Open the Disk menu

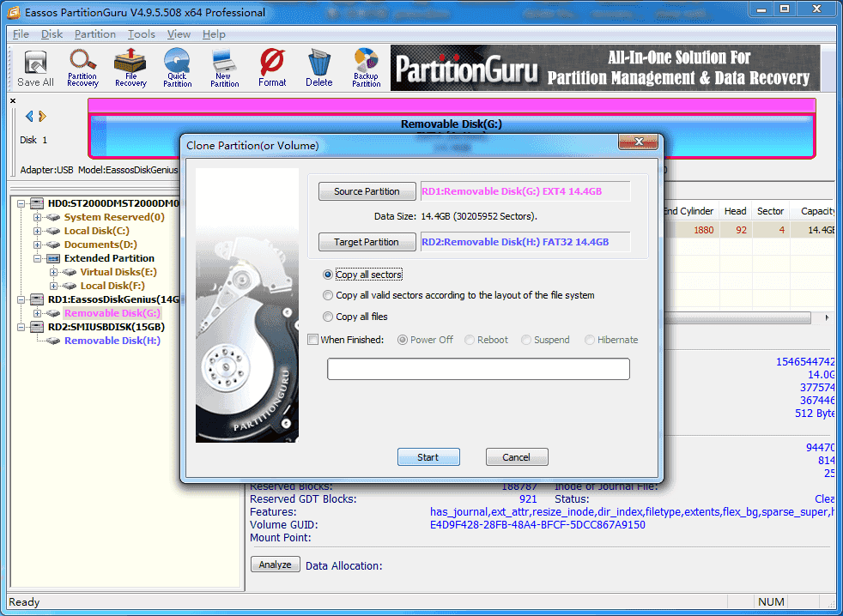(x=52, y=33)
